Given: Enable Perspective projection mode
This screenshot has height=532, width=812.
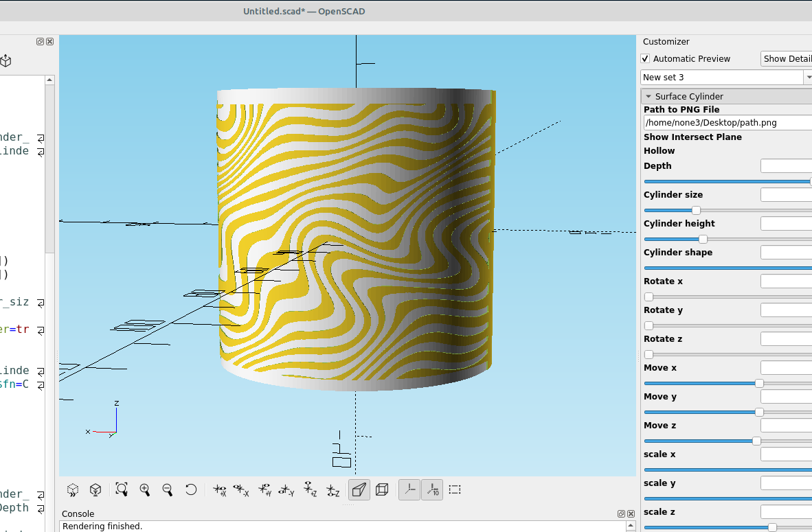Looking at the screenshot, I should pyautogui.click(x=359, y=489).
